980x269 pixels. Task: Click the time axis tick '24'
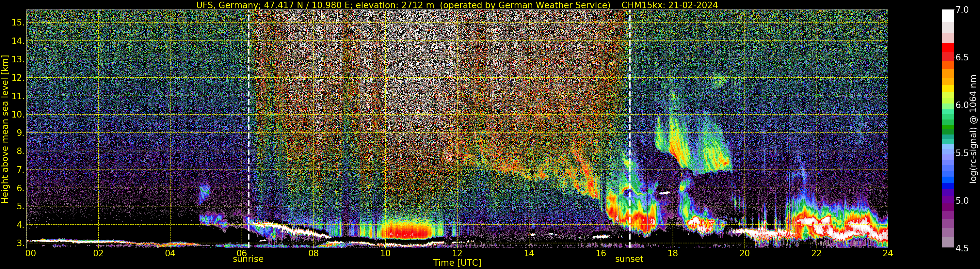[x=888, y=253]
